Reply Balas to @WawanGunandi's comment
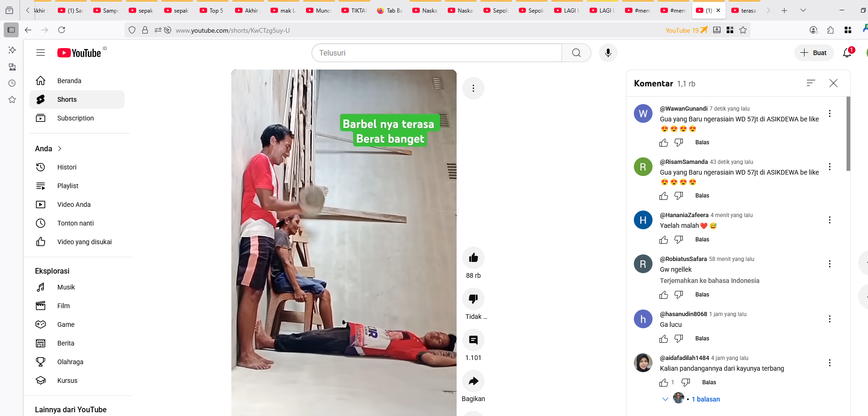The width and height of the screenshot is (868, 416). pos(702,142)
